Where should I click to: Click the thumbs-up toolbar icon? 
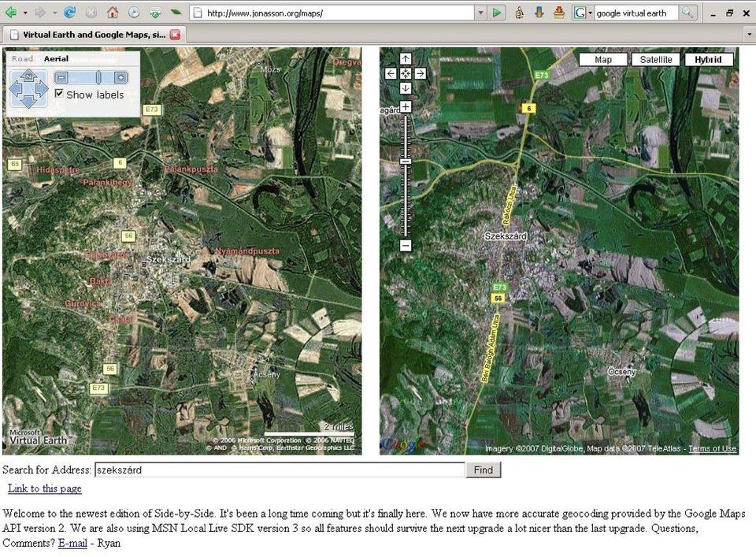[519, 13]
